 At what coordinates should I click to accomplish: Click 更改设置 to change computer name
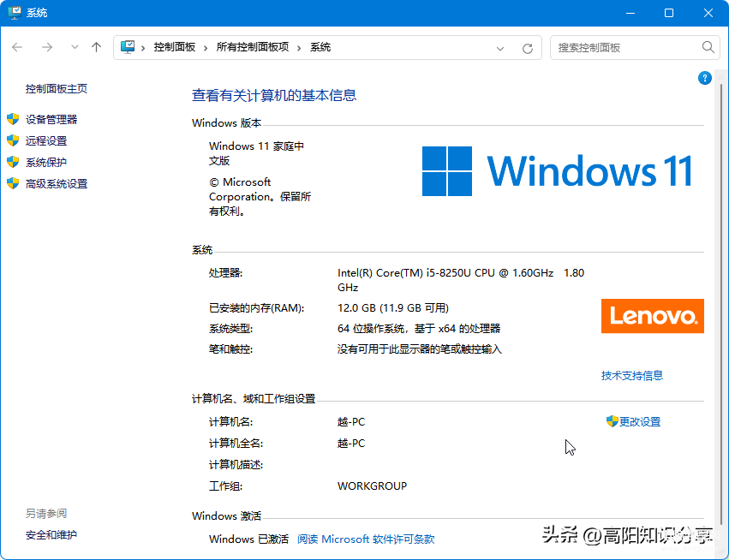[x=639, y=422]
